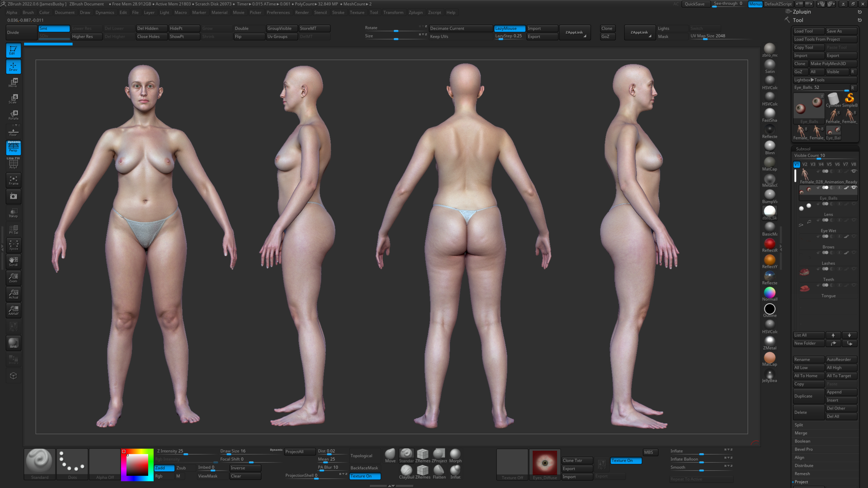Toggle LazyMouse on or off

click(509, 28)
